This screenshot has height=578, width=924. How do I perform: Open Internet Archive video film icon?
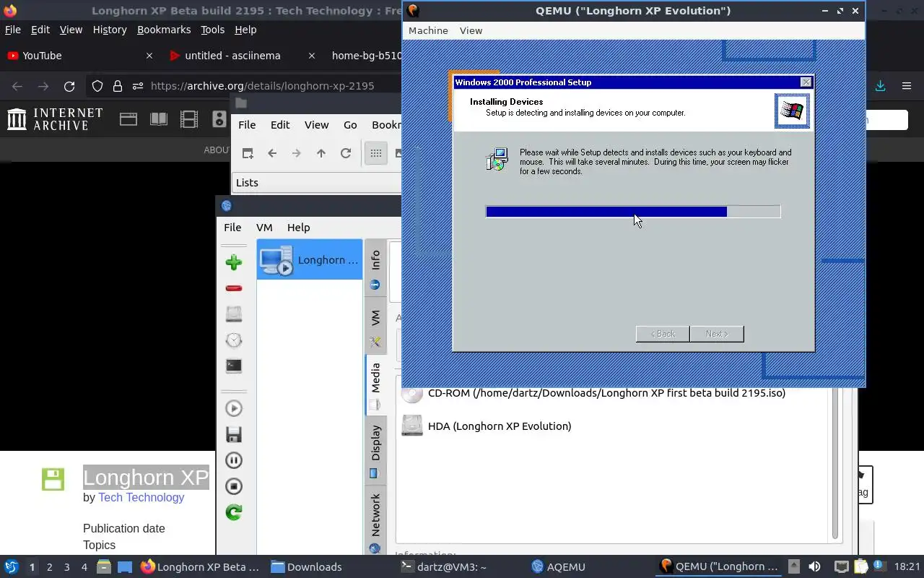pyautogui.click(x=189, y=119)
